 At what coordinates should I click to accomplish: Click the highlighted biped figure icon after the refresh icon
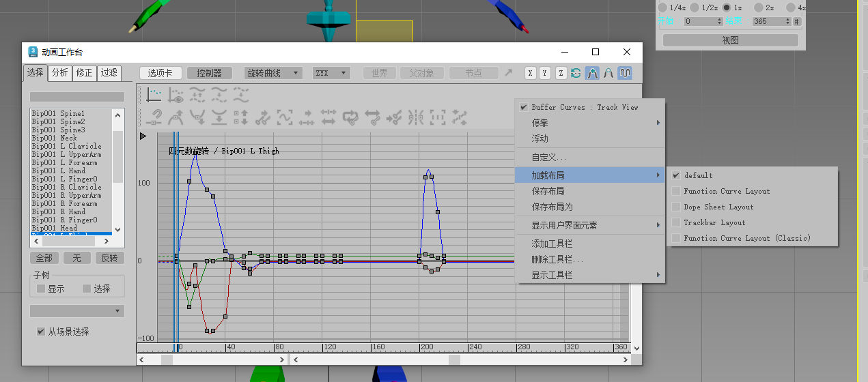(593, 73)
